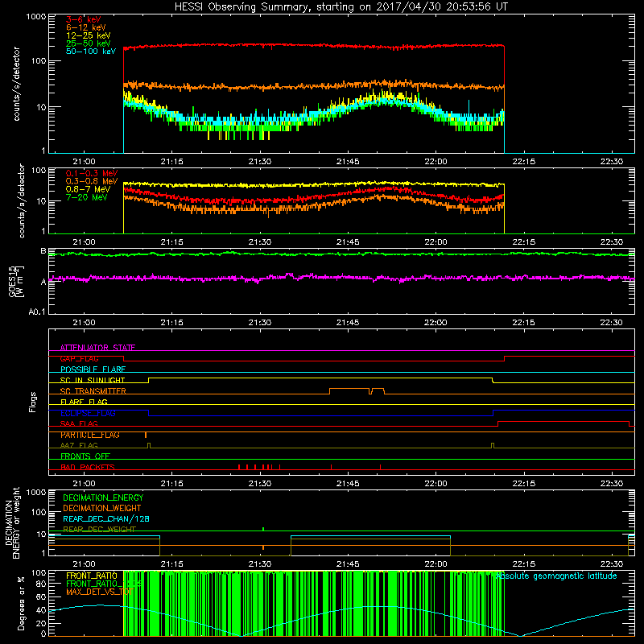The height and width of the screenshot is (644, 644).
Task: Click the SC_IN_SUNLIGHT flag label
Action: click(93, 380)
